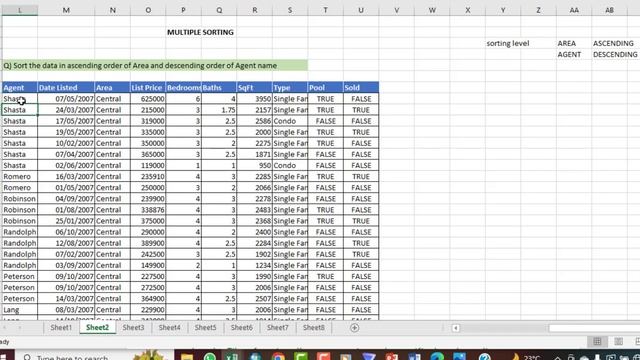Select column N header
Image resolution: width=640 pixels, height=360 pixels.
pos(112,10)
